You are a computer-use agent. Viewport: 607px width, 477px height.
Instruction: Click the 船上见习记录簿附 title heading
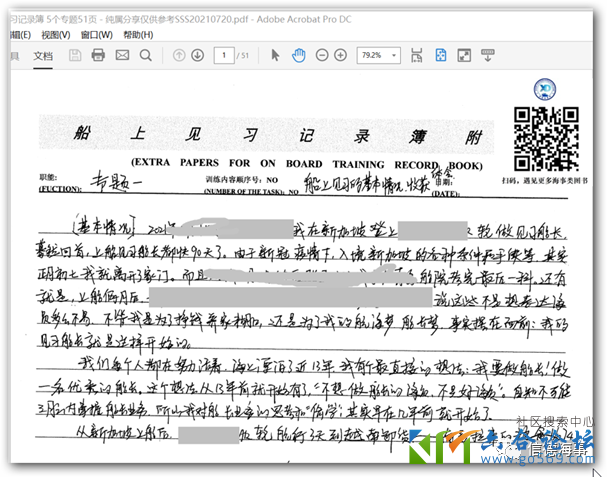(277, 136)
